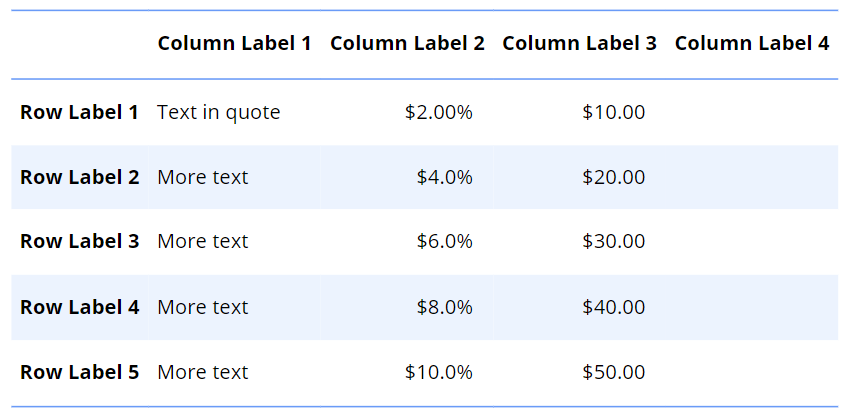Image resolution: width=867 pixels, height=418 pixels.
Task: Select the Row Label 2 header cell
Action: pos(79,177)
